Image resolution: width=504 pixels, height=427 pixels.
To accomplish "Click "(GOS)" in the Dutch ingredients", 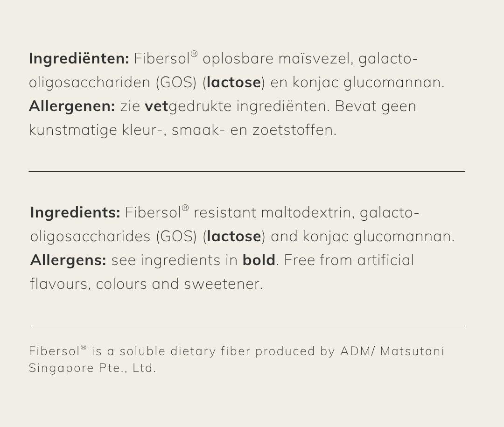I will click(x=176, y=83).
